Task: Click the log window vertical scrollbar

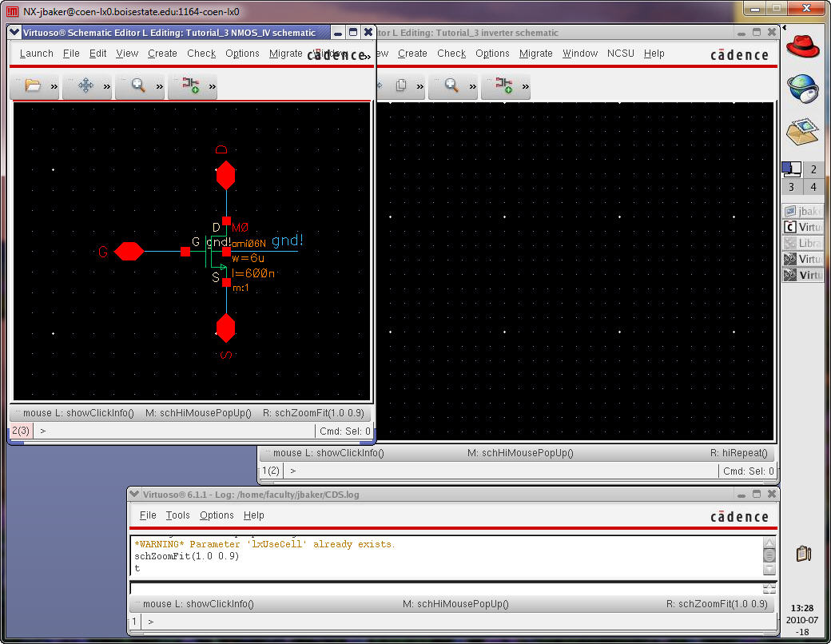Action: click(769, 555)
